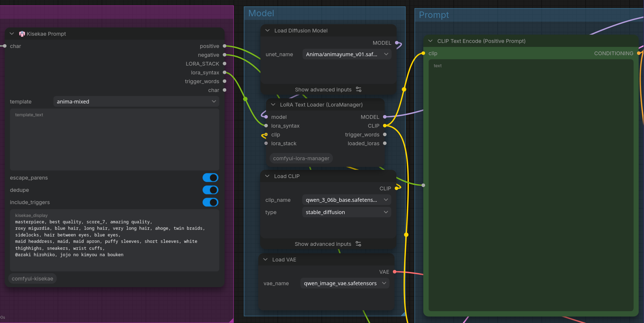
Task: Click the lora_stack input socket on LoRA Text Loader
Action: [266, 143]
